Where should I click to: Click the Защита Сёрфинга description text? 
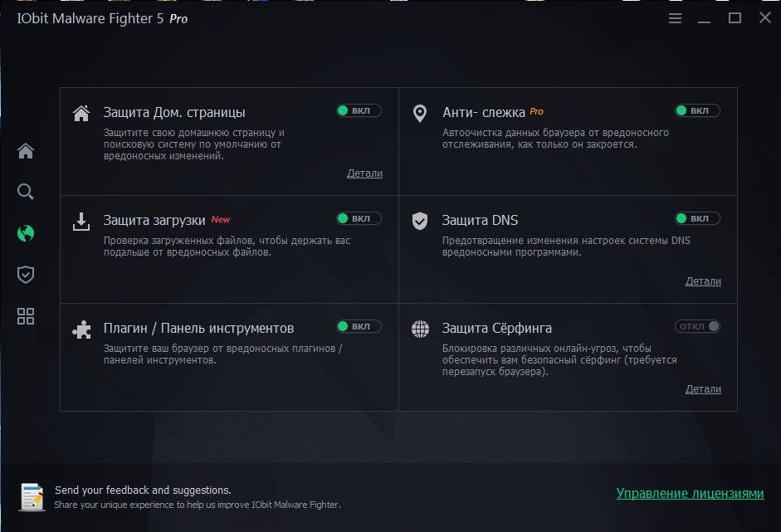click(x=559, y=360)
